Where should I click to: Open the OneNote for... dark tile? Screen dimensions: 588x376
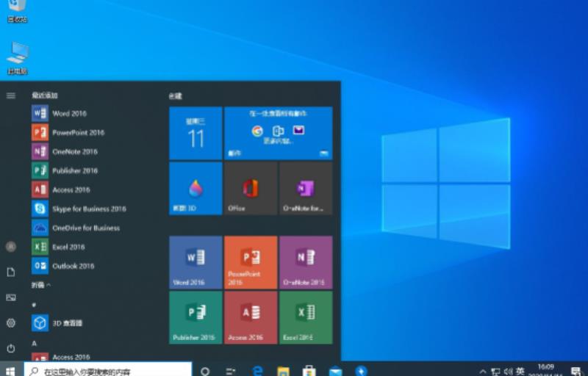tap(306, 189)
